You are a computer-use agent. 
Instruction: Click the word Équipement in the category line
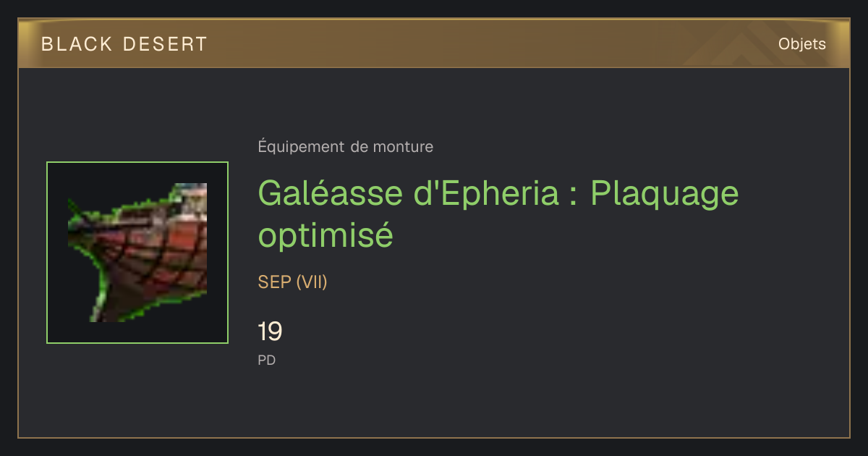point(302,147)
